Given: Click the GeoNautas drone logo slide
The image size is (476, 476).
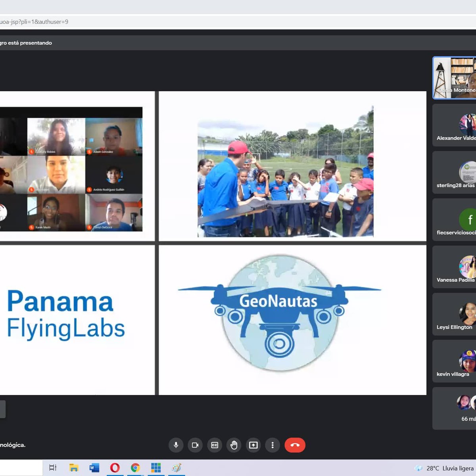Looking at the screenshot, I should pyautogui.click(x=280, y=313).
